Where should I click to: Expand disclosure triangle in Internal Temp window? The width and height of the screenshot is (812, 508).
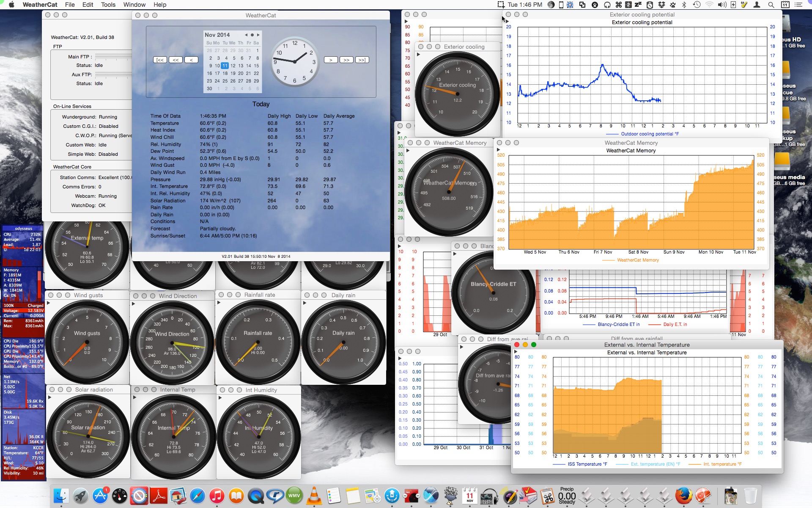pos(134,398)
